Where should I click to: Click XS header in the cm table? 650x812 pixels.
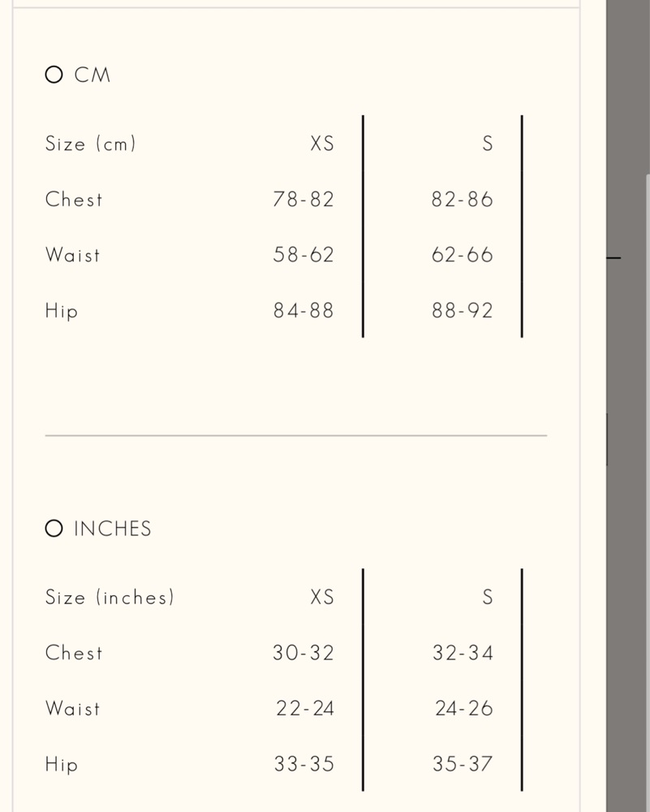coord(322,144)
